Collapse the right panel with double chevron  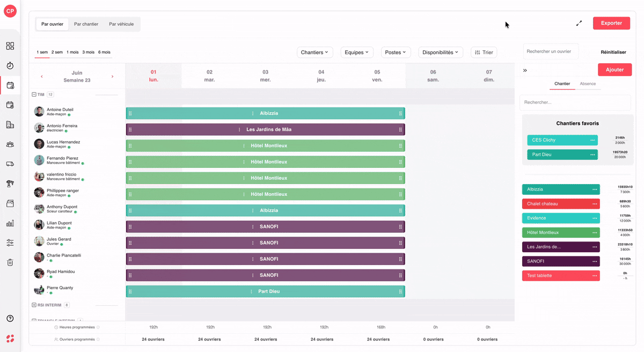point(525,70)
